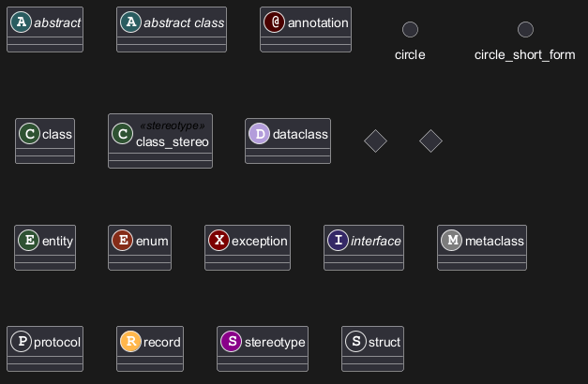Select the red X exception icon
This screenshot has height=384, width=588.
[x=219, y=241]
